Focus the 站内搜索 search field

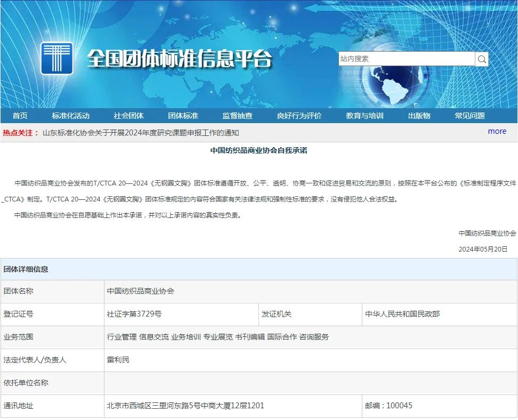[407, 59]
